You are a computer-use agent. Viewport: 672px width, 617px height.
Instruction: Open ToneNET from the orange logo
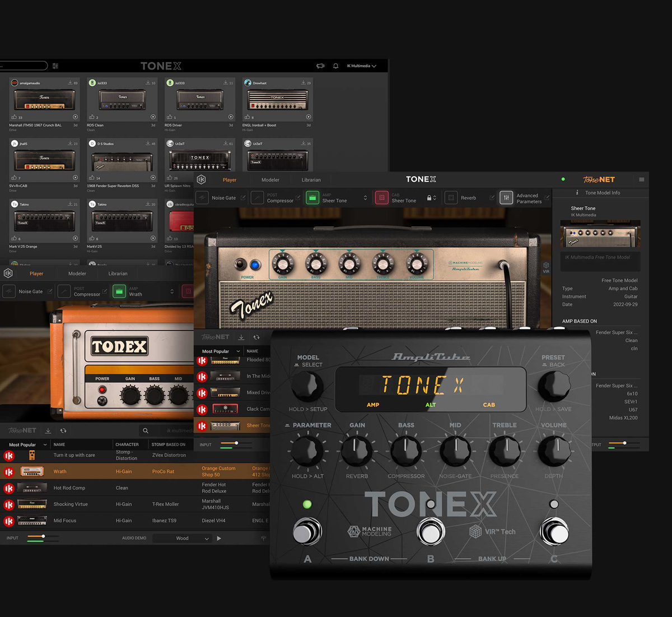(599, 179)
